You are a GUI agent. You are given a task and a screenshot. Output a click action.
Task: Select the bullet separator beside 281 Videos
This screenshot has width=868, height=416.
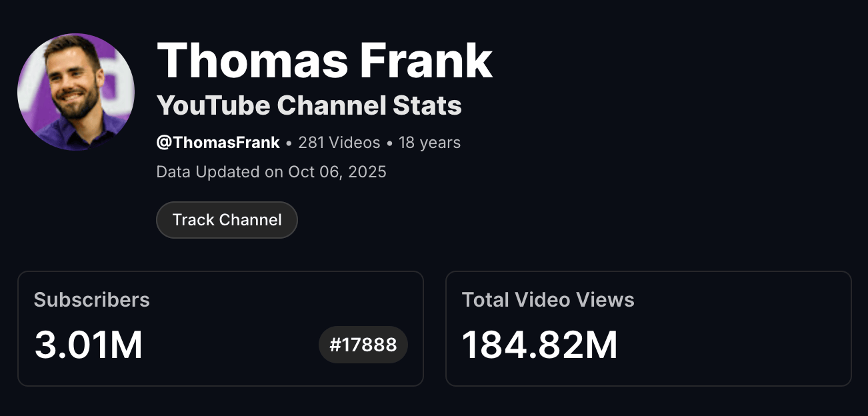click(x=289, y=142)
